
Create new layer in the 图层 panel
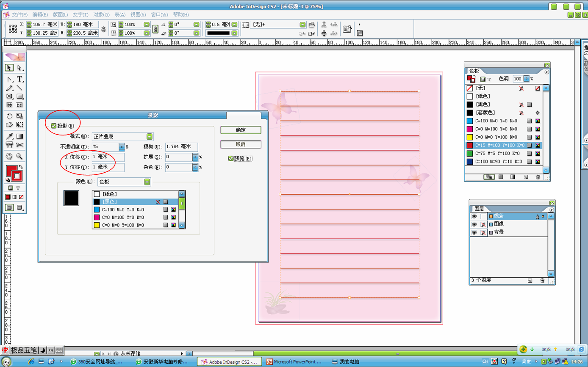click(530, 281)
